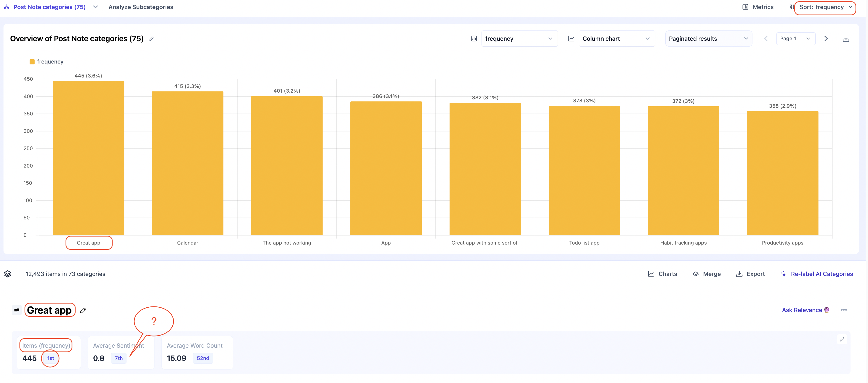Click the Calendar bar in the chart

click(x=188, y=163)
